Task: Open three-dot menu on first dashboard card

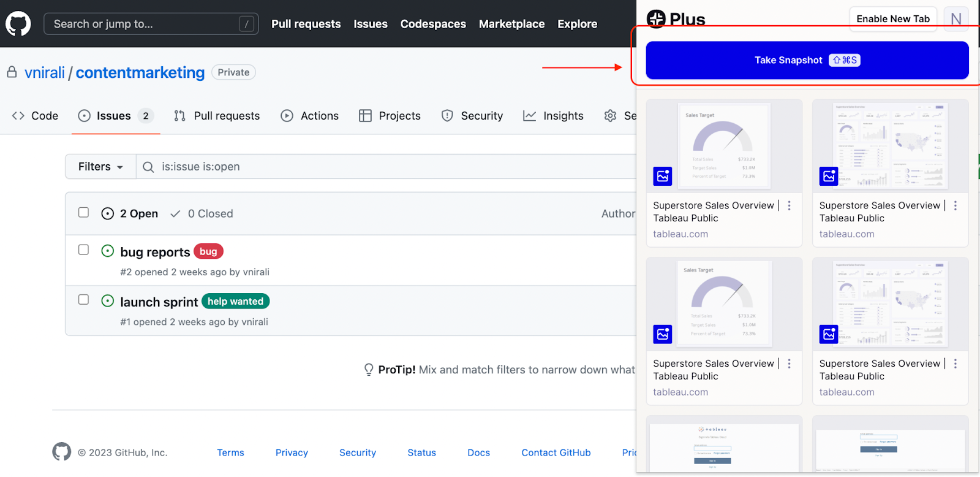Action: [955, 205]
